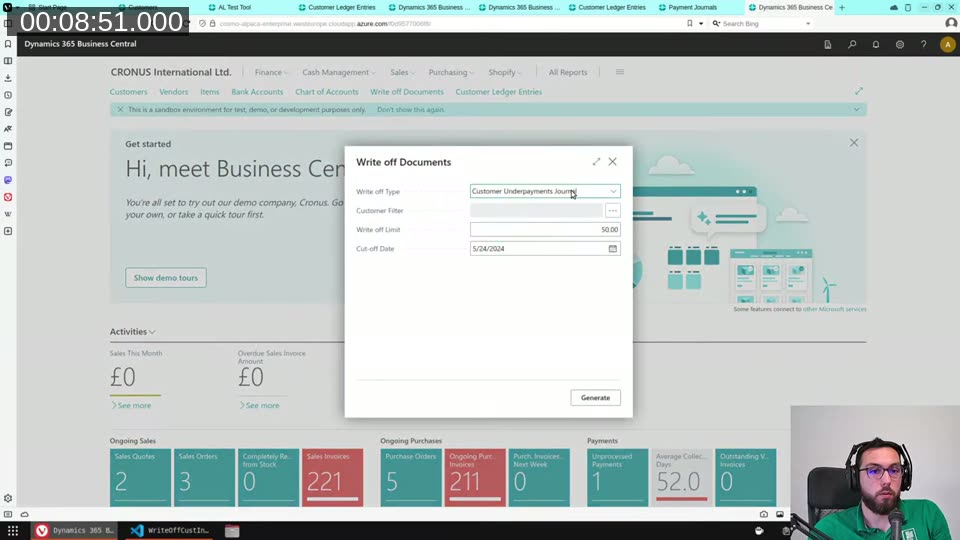Open All Reports
The image size is (960, 540).
568,72
